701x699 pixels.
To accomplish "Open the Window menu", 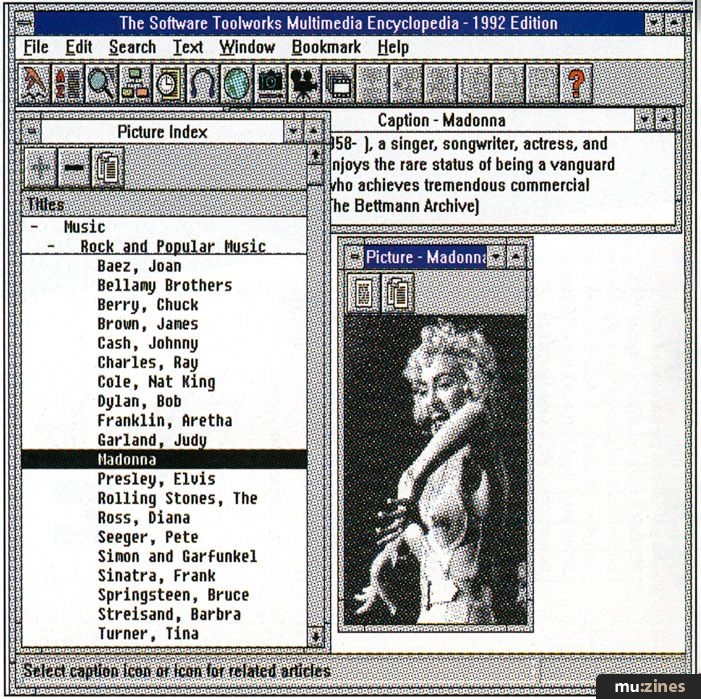I will pyautogui.click(x=247, y=47).
